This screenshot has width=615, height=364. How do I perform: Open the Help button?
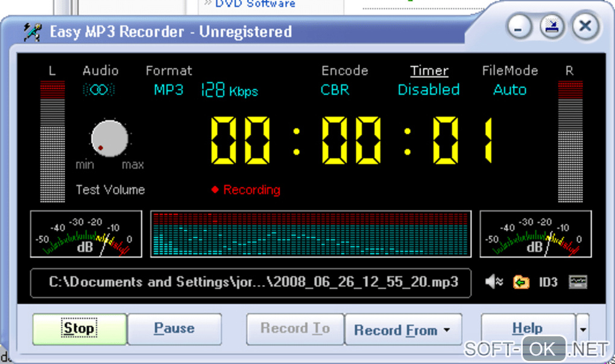[528, 329]
